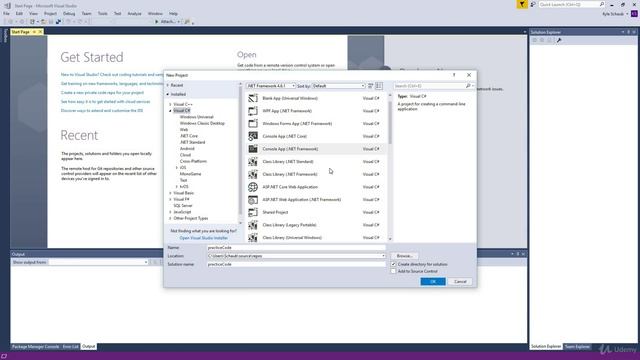This screenshot has width=640, height=360.
Task: Expand the Visual C++ tree node
Action: click(170, 104)
